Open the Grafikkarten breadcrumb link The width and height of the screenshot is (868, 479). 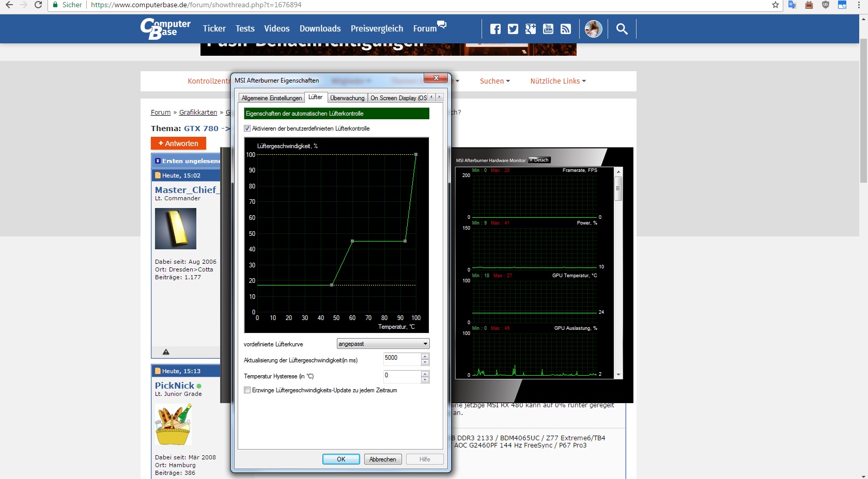point(198,113)
